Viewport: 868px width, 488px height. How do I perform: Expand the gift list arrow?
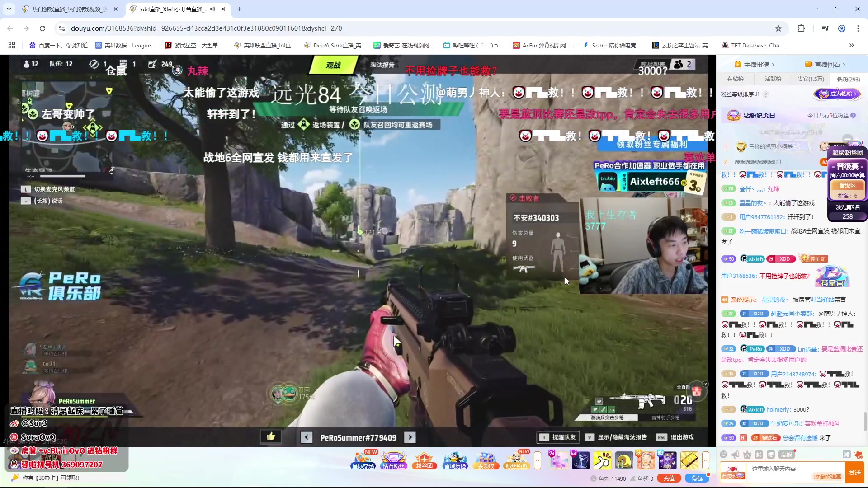[x=706, y=460]
